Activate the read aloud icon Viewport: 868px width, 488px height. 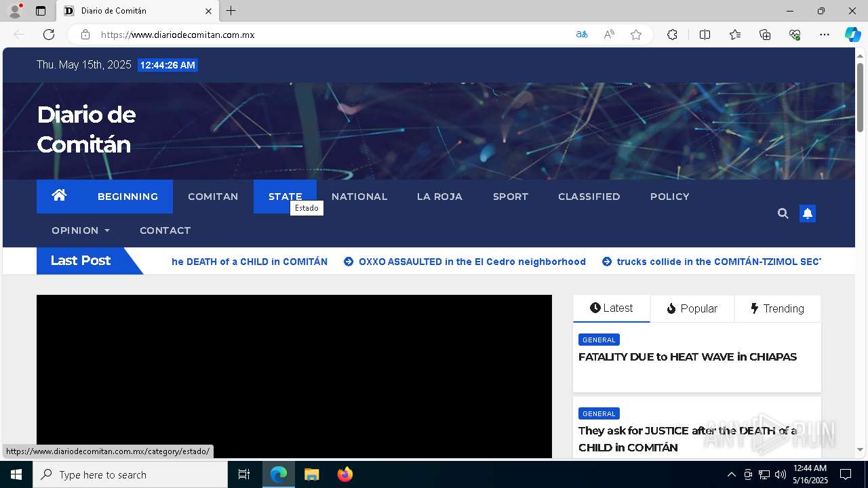609,35
